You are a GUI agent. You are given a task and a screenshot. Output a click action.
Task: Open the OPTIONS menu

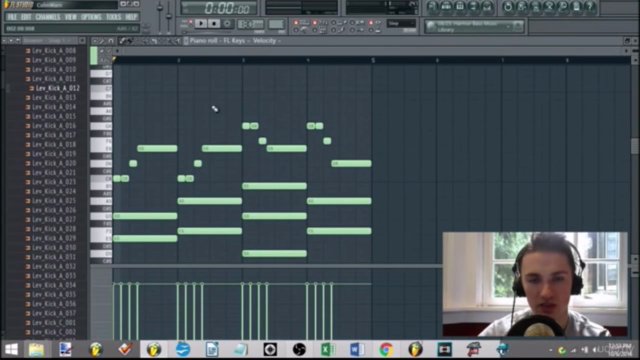(x=91, y=17)
